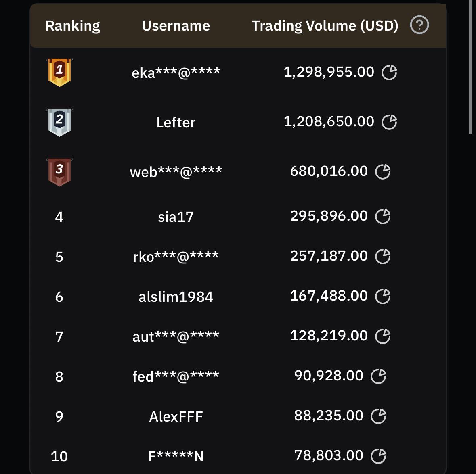Select the Ranking column header
The image size is (476, 474).
73,26
